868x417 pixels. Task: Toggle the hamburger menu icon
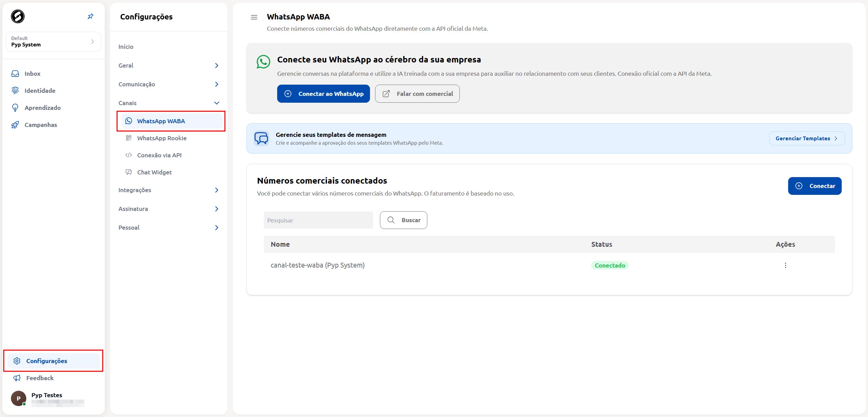[x=254, y=17]
